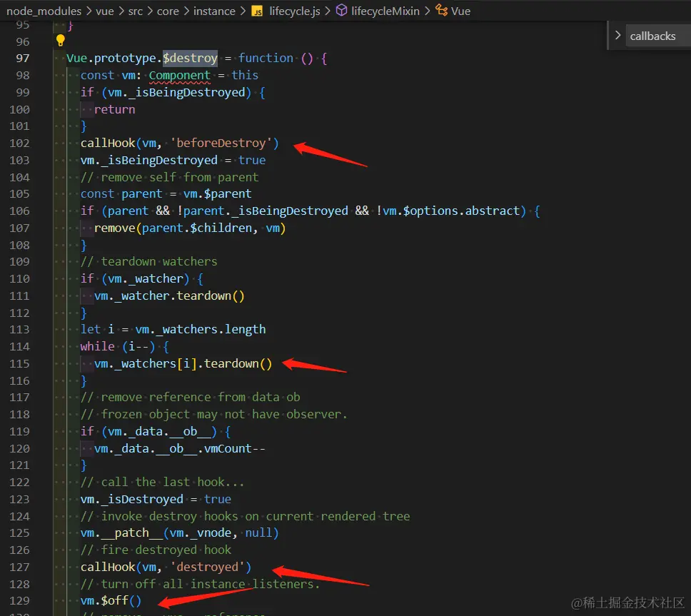Image resolution: width=691 pixels, height=616 pixels.
Task: Click the 'remove self from parent' comment
Action: tap(169, 177)
